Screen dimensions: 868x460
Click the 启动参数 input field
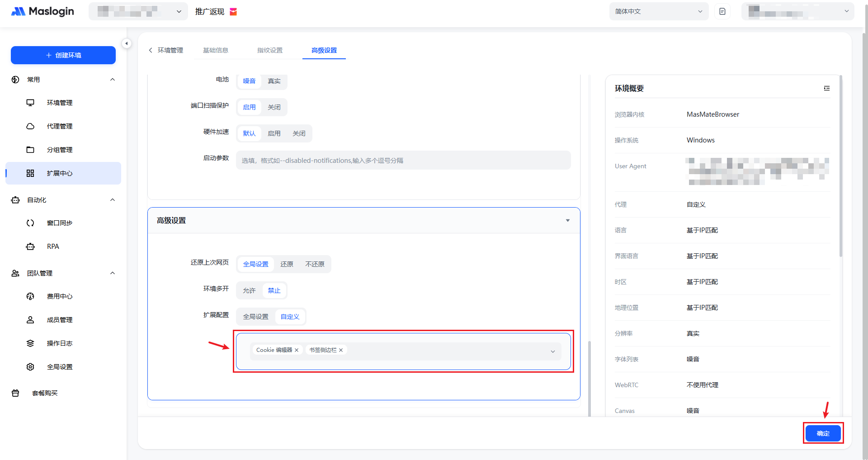pyautogui.click(x=403, y=161)
